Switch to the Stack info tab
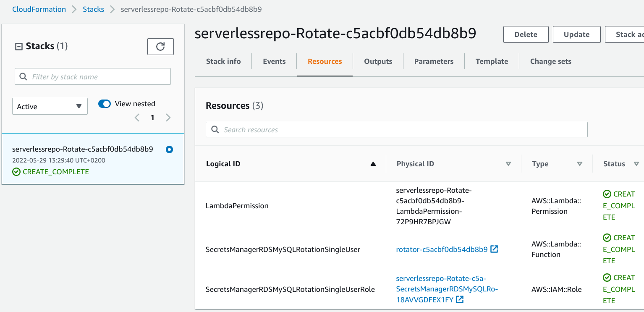Image resolution: width=644 pixels, height=312 pixels. pyautogui.click(x=223, y=61)
